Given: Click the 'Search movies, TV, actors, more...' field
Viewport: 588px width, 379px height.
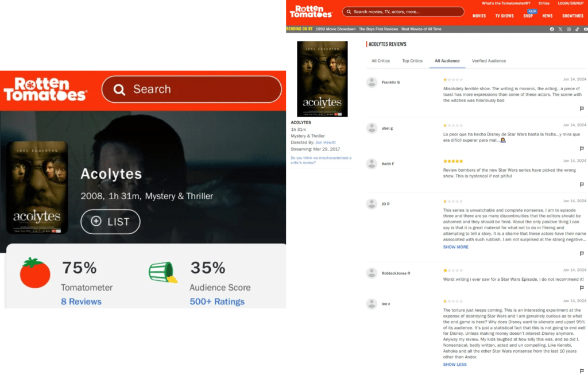Looking at the screenshot, I should 403,11.
